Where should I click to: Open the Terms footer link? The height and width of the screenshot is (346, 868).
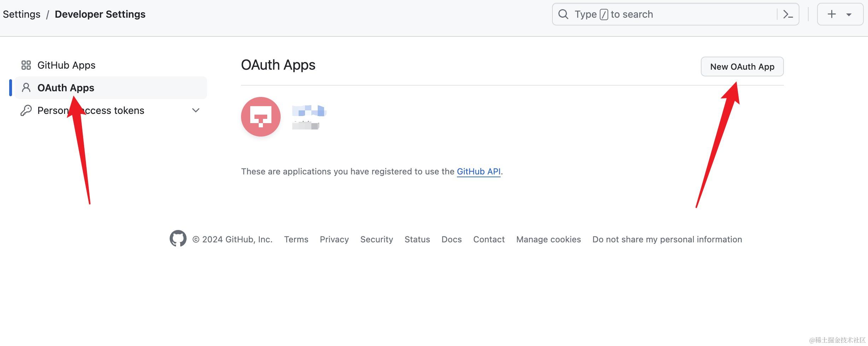pyautogui.click(x=296, y=240)
